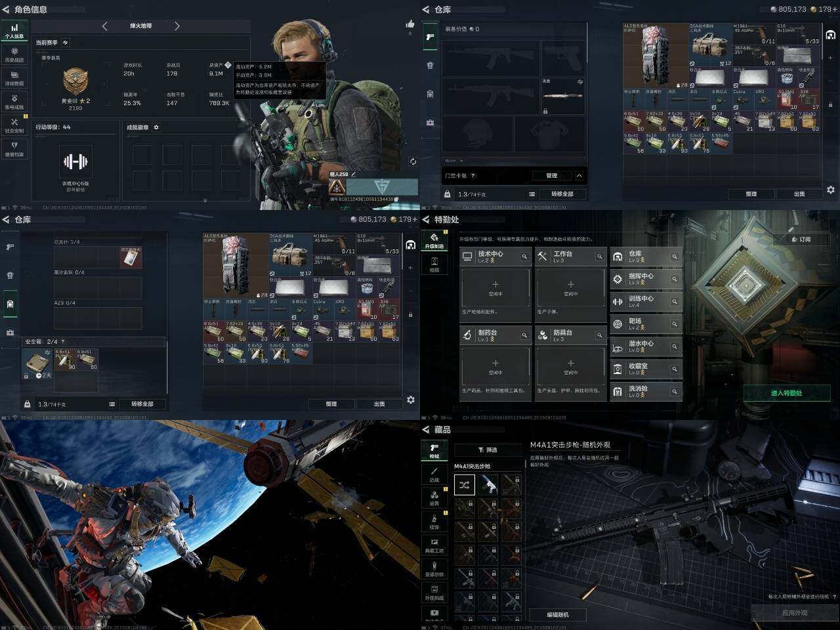Go back from the 特勤处 screen
The width and height of the screenshot is (840, 630).
pyautogui.click(x=425, y=219)
